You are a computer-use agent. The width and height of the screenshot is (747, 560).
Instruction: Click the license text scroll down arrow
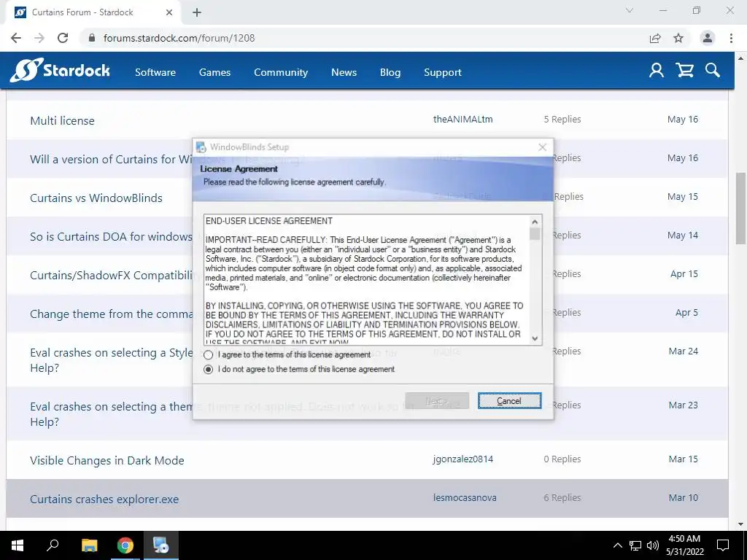point(535,338)
